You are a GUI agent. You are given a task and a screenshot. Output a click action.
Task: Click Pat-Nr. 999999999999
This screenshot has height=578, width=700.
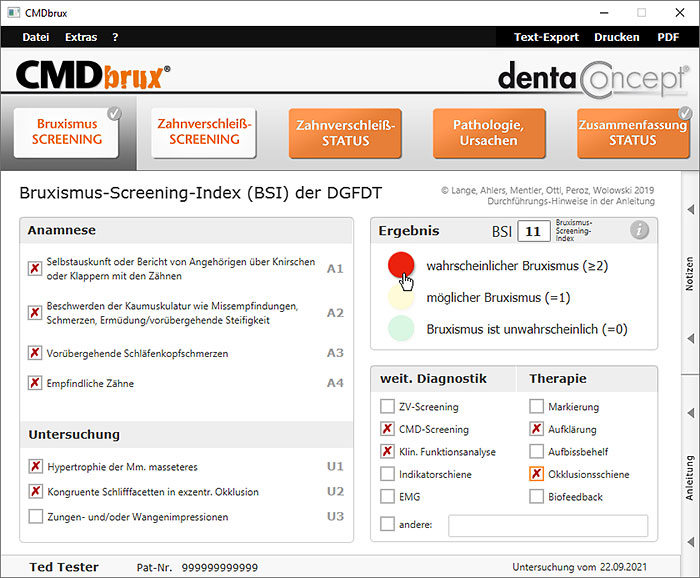click(x=197, y=567)
